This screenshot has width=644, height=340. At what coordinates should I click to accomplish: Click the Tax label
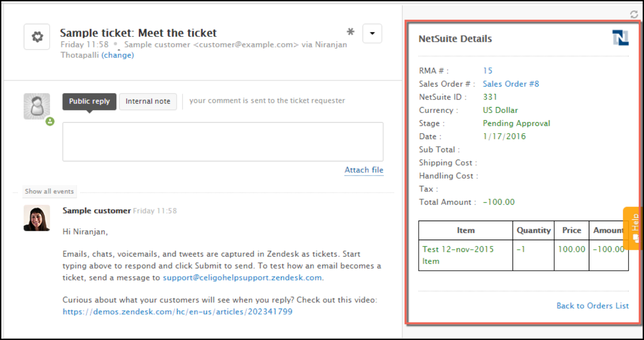click(428, 189)
